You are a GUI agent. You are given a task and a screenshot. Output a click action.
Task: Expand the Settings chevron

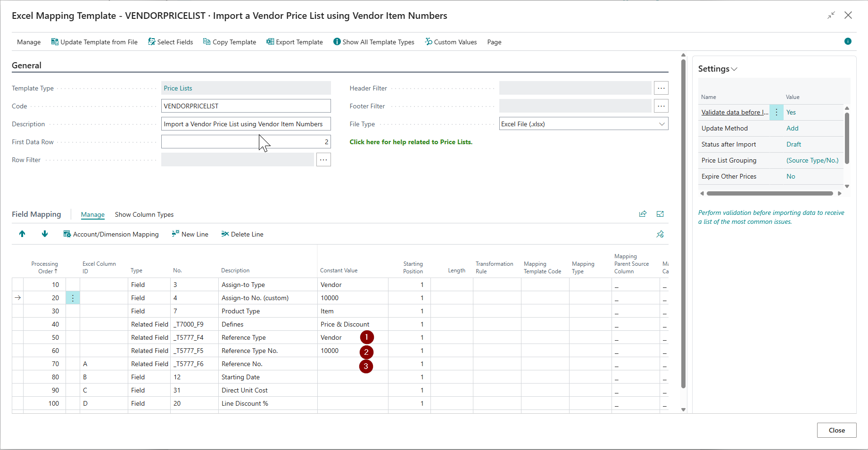734,69
